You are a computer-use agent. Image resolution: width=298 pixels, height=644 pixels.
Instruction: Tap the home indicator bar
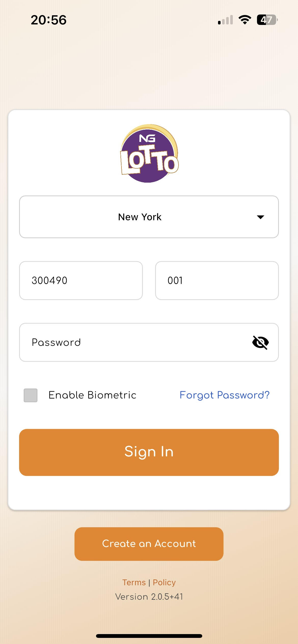point(149,636)
